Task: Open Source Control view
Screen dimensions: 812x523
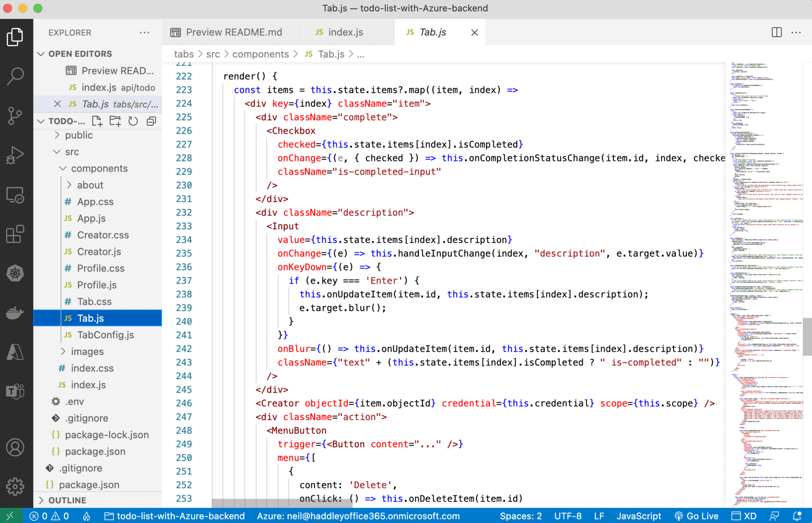Action: click(15, 115)
